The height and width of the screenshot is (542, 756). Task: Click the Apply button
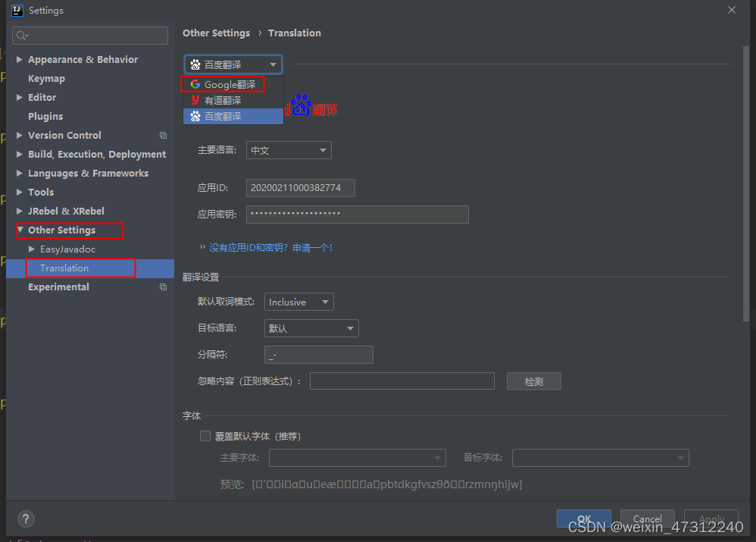(x=711, y=519)
